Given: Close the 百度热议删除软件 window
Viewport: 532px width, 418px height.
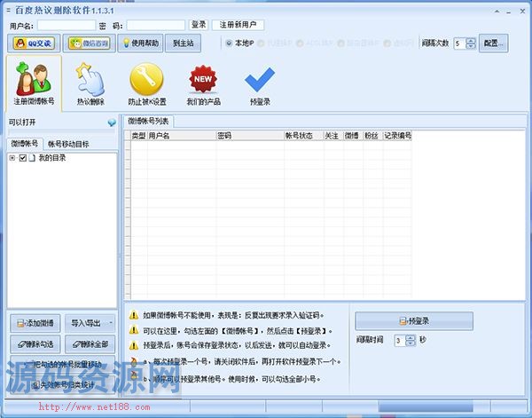Looking at the screenshot, I should coord(522,12).
